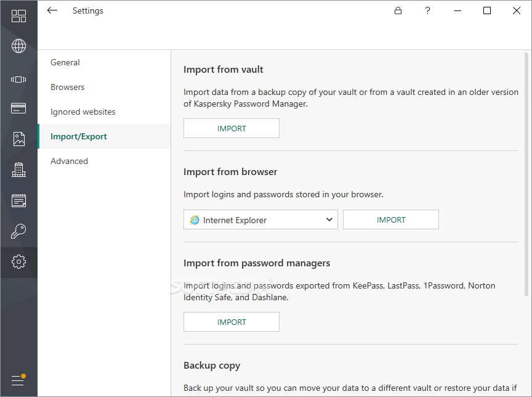Select the Browsers settings section
This screenshot has height=397, width=532.
pyautogui.click(x=104, y=87)
